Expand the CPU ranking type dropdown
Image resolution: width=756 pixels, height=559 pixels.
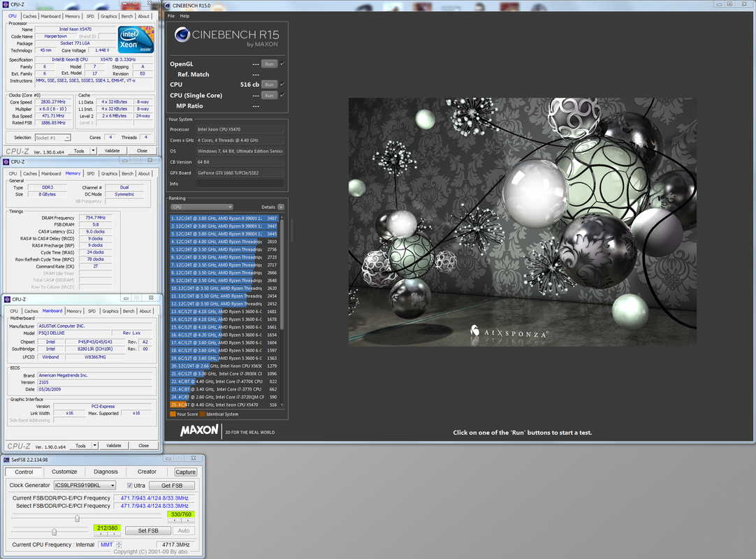click(229, 207)
